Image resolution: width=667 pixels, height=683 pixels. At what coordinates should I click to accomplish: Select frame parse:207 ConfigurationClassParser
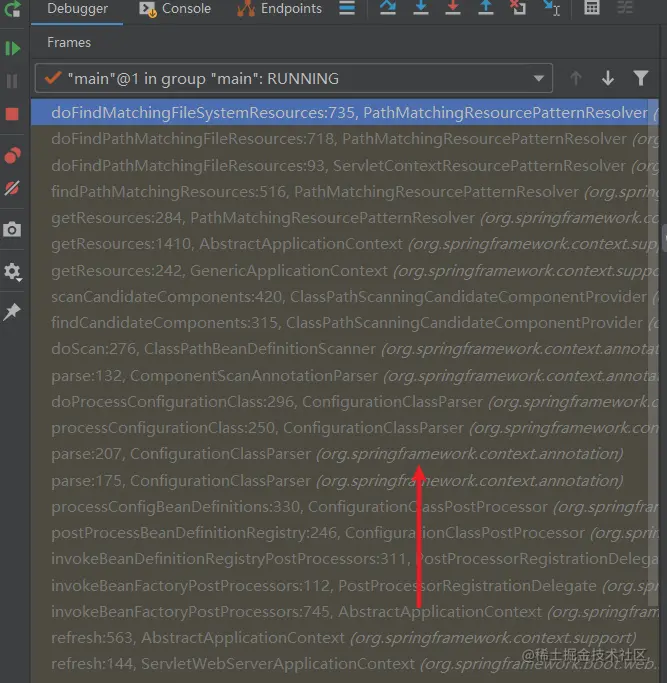click(344, 454)
